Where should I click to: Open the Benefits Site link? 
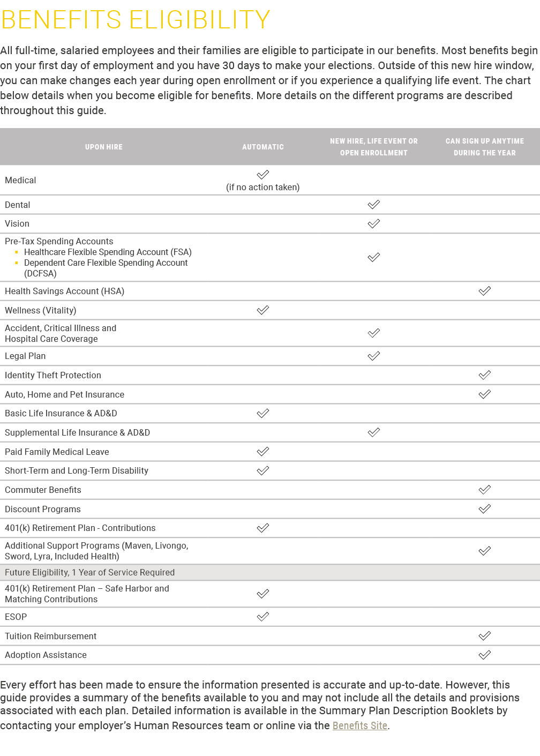(x=359, y=725)
